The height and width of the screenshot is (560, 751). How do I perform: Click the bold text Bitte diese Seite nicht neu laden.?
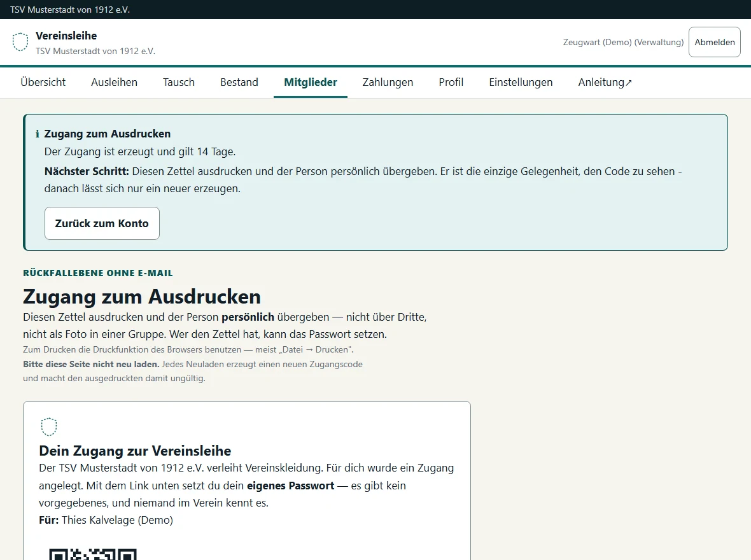pyautogui.click(x=91, y=364)
